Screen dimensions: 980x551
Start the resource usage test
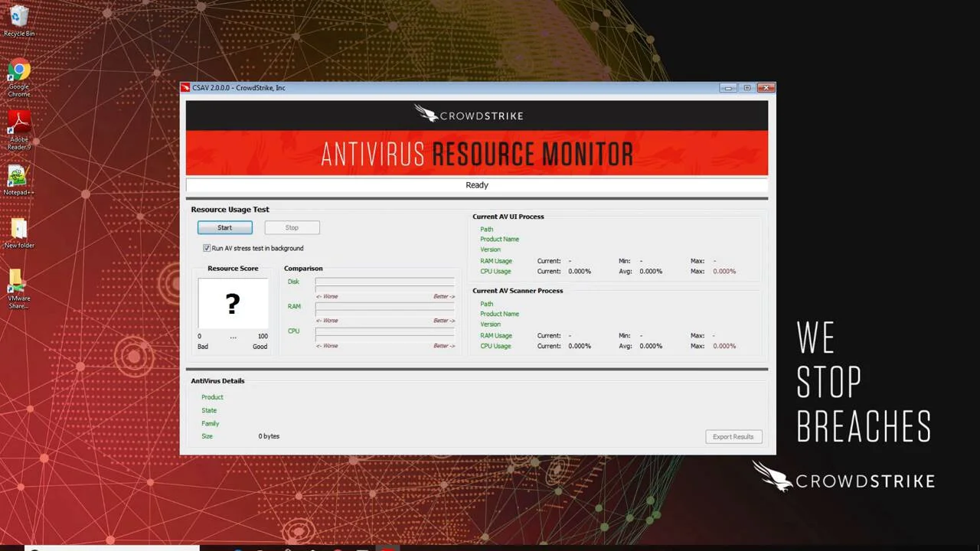(224, 227)
